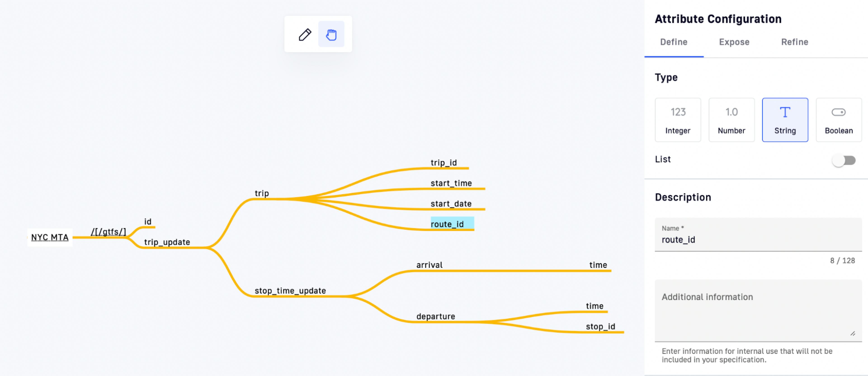Click the Name input field
This screenshot has width=868, height=376.
pos(758,235)
